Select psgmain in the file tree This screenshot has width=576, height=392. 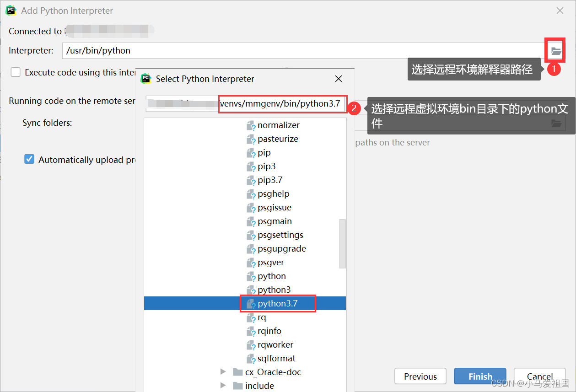tap(275, 221)
